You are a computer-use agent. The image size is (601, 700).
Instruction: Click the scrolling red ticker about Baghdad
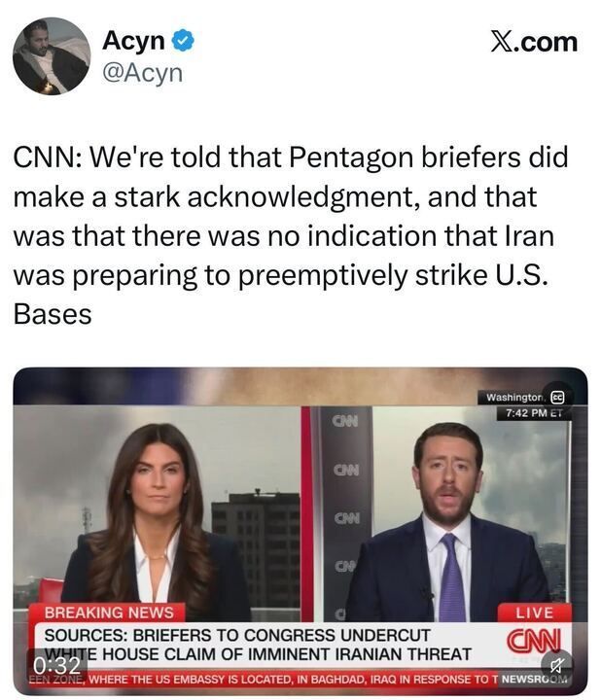click(264, 680)
